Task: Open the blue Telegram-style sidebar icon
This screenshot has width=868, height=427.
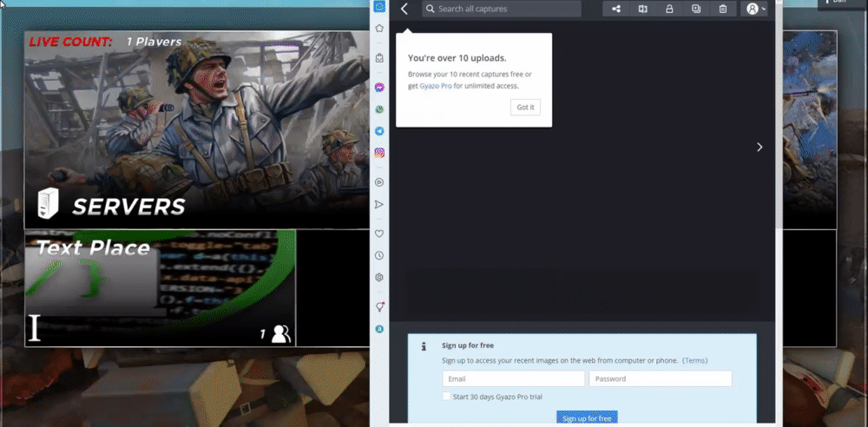Action: (x=379, y=131)
